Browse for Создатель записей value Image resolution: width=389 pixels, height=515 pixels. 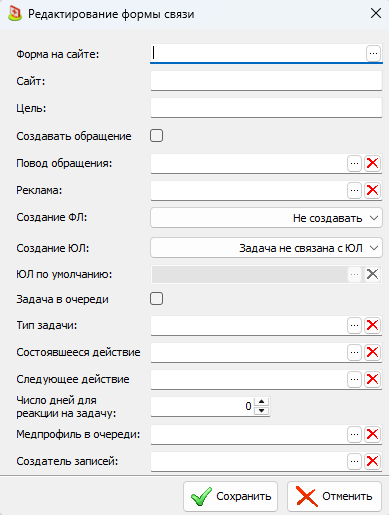click(354, 461)
